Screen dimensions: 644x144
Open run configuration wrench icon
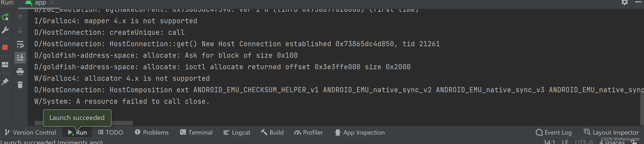pyautogui.click(x=5, y=30)
